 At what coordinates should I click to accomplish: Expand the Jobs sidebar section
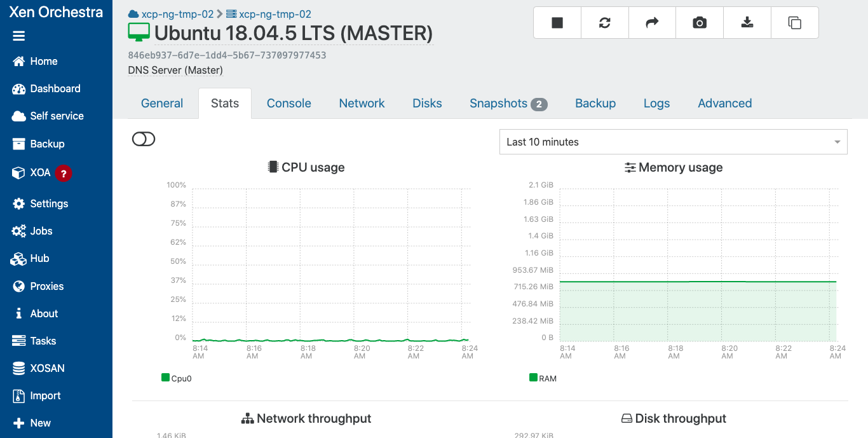click(x=41, y=231)
